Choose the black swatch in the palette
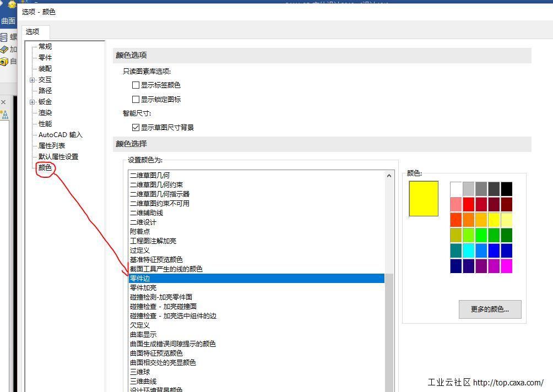Image resolution: width=553 pixels, height=392 pixels. point(506,189)
